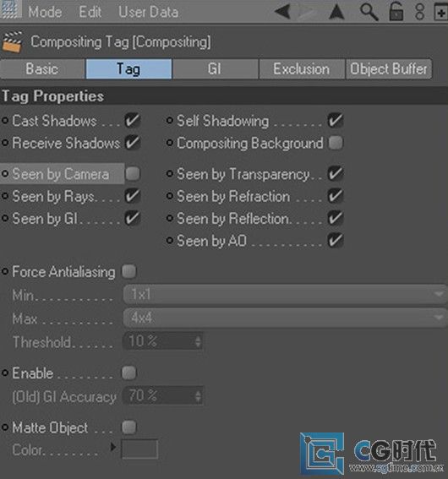Check the Force Antialiasing checkbox
This screenshot has height=479, width=448.
coord(129,271)
